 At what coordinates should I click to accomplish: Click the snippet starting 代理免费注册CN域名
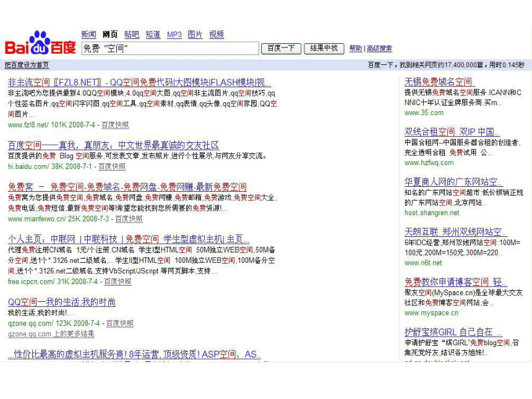(x=142, y=260)
